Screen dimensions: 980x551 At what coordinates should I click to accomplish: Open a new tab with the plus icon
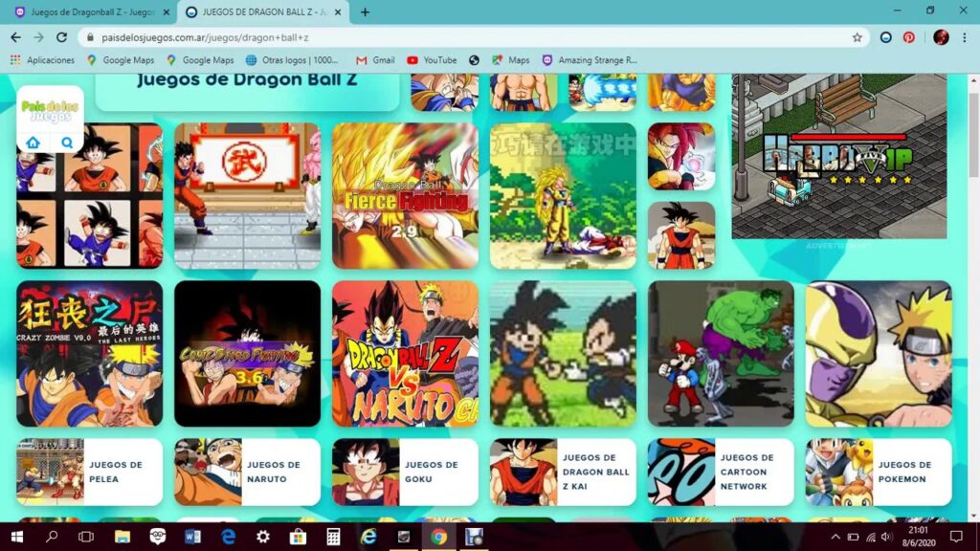tap(365, 12)
